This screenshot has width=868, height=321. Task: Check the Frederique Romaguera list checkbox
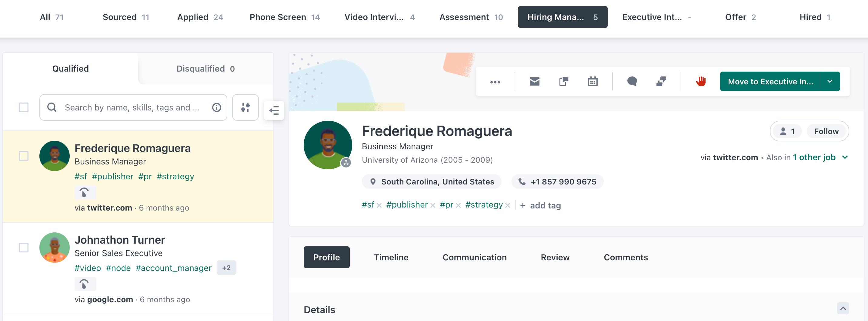click(x=24, y=156)
